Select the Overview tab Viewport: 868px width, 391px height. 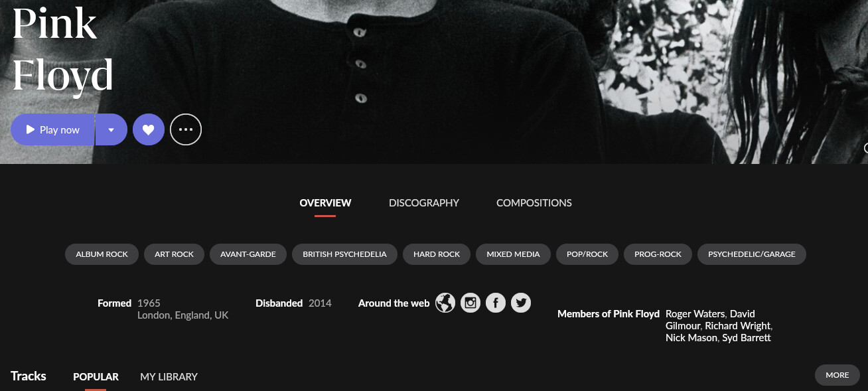pos(325,203)
